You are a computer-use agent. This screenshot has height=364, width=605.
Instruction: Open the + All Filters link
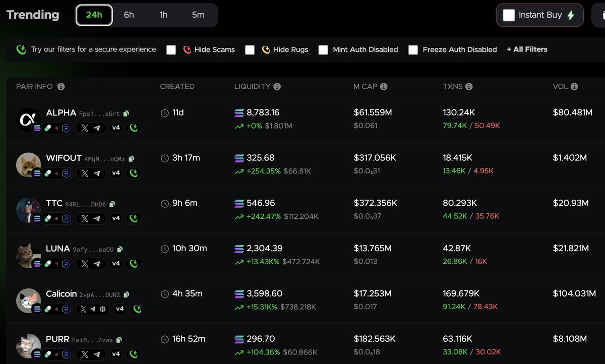tap(527, 49)
